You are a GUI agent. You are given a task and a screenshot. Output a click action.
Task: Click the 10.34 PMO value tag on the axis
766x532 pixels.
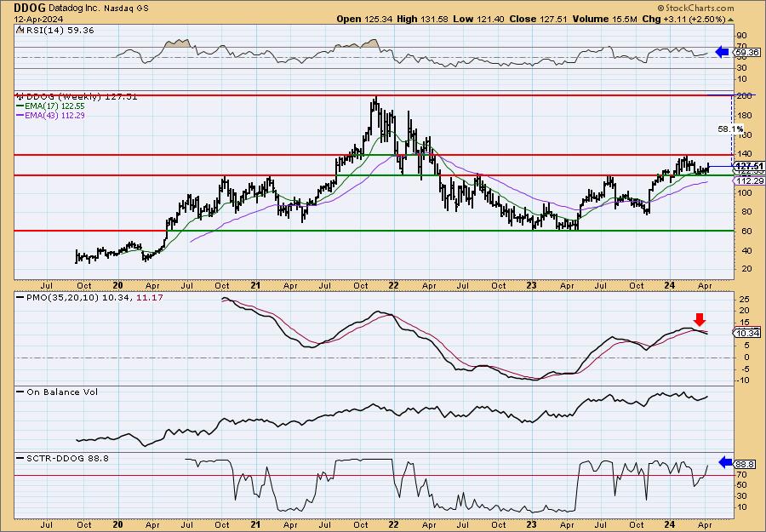click(x=747, y=333)
